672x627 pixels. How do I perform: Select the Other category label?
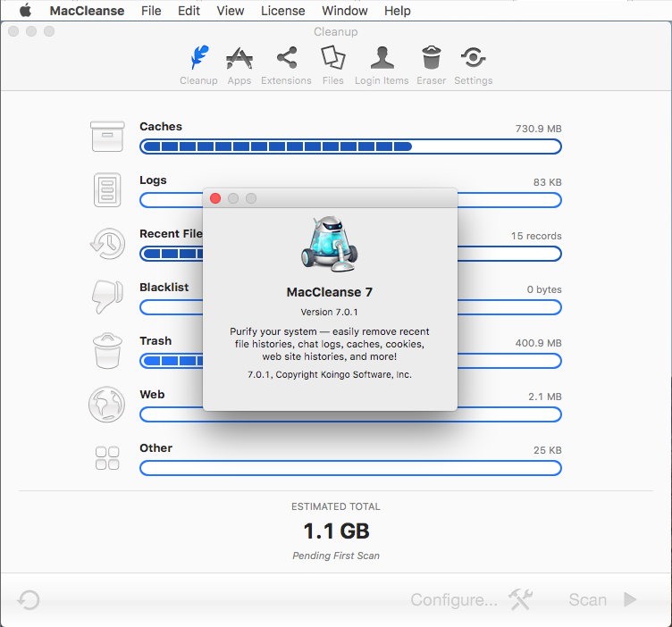[x=156, y=448]
